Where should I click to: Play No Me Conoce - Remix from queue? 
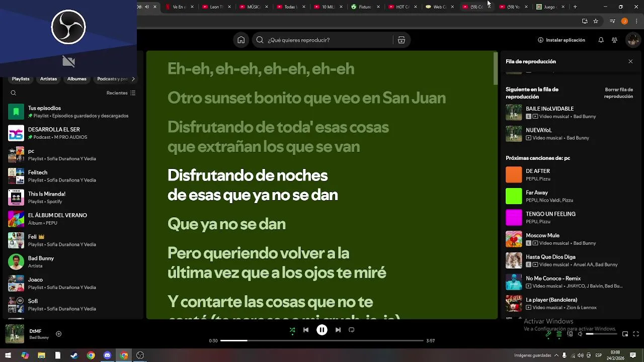coord(570,282)
